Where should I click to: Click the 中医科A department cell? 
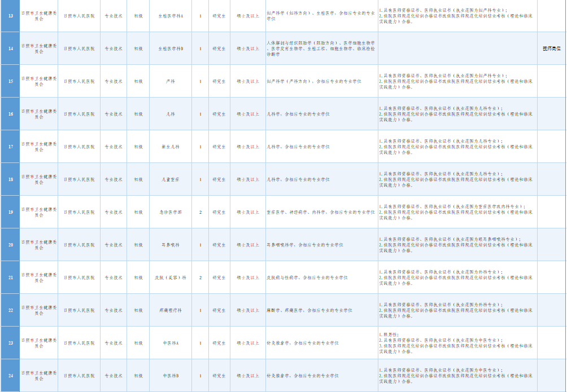click(x=171, y=343)
